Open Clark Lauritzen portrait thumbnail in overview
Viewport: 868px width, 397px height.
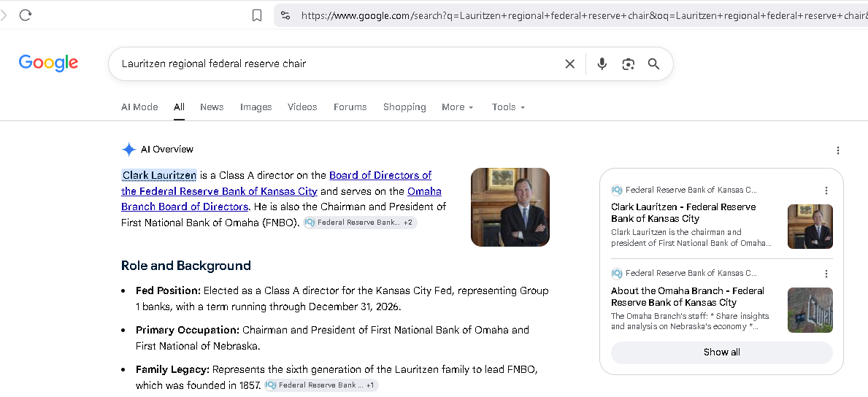pos(510,207)
